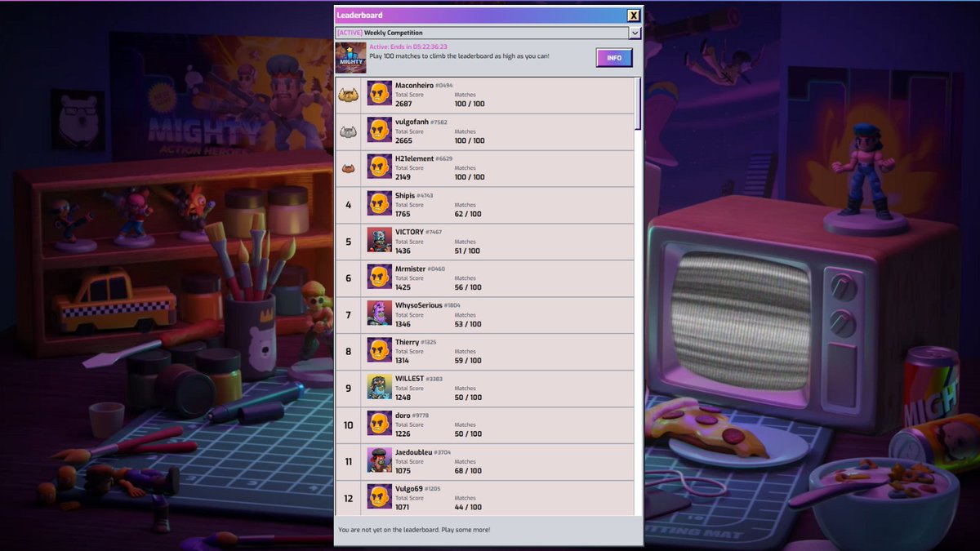Click rank number 7
Image resolution: width=980 pixels, height=551 pixels.
(348, 315)
